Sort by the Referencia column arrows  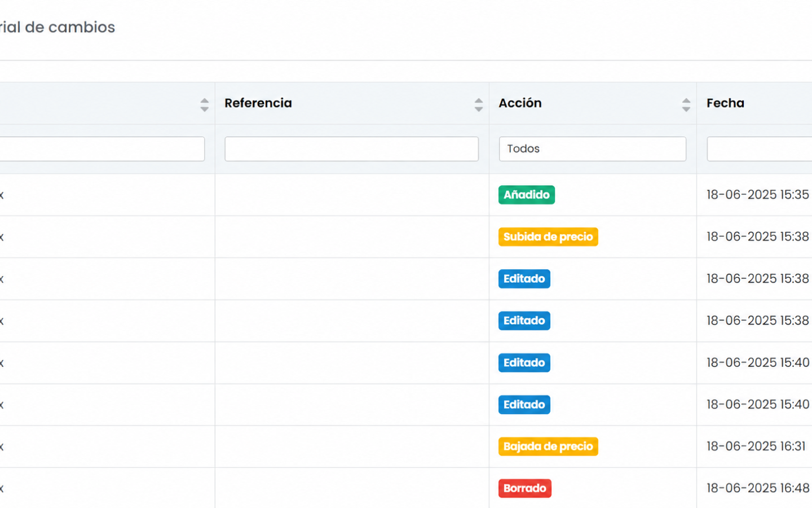coord(478,104)
